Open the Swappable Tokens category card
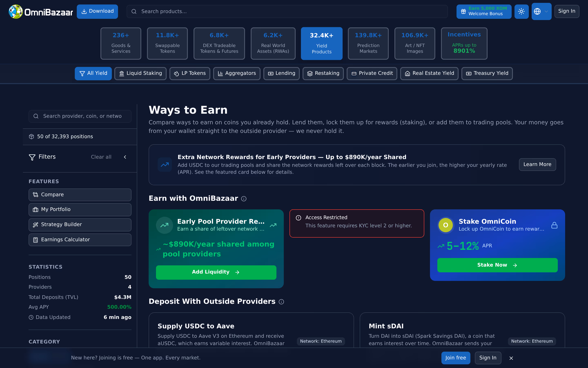 tap(167, 43)
